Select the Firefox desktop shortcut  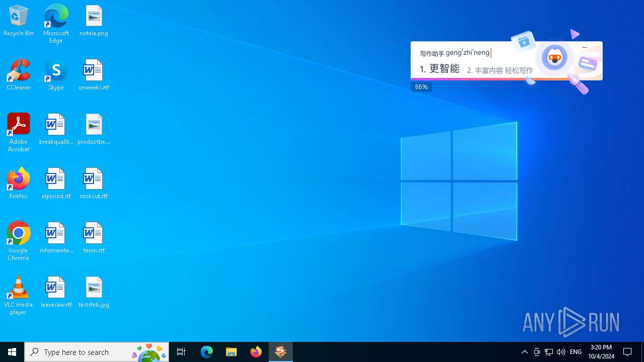[19, 184]
